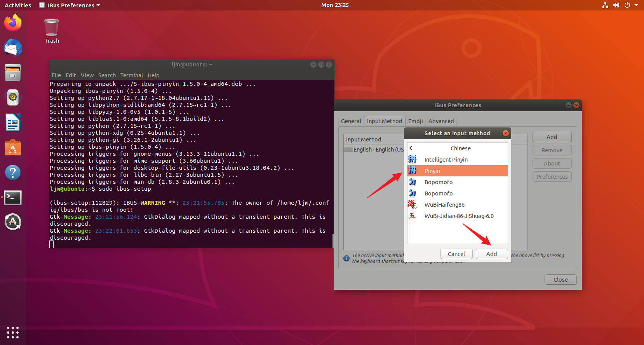Click the network status icon

[605, 5]
